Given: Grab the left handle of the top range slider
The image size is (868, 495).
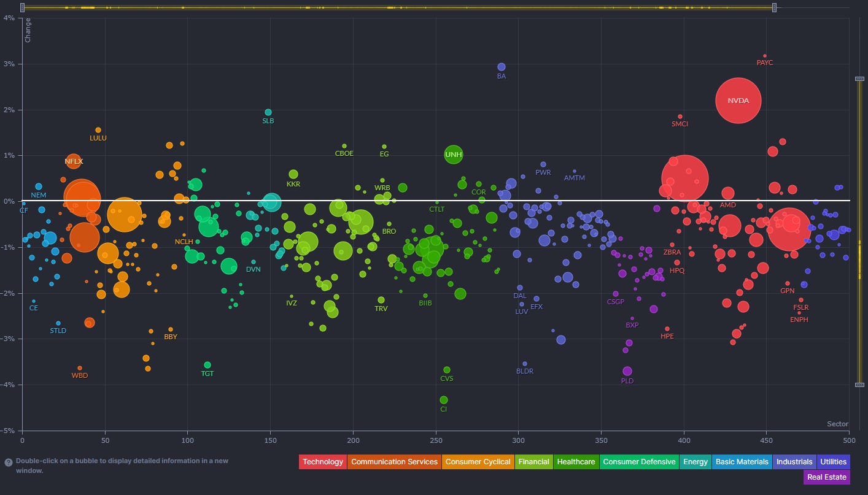Looking at the screenshot, I should [23, 7].
